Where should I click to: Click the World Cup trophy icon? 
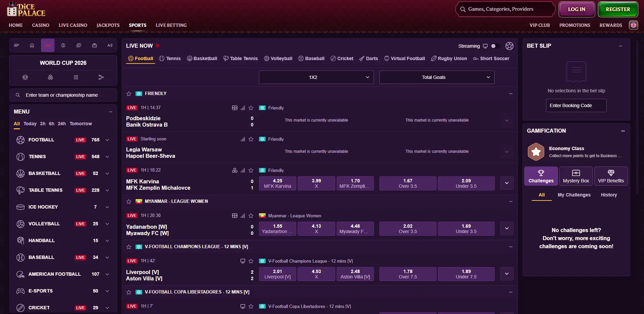click(x=25, y=77)
